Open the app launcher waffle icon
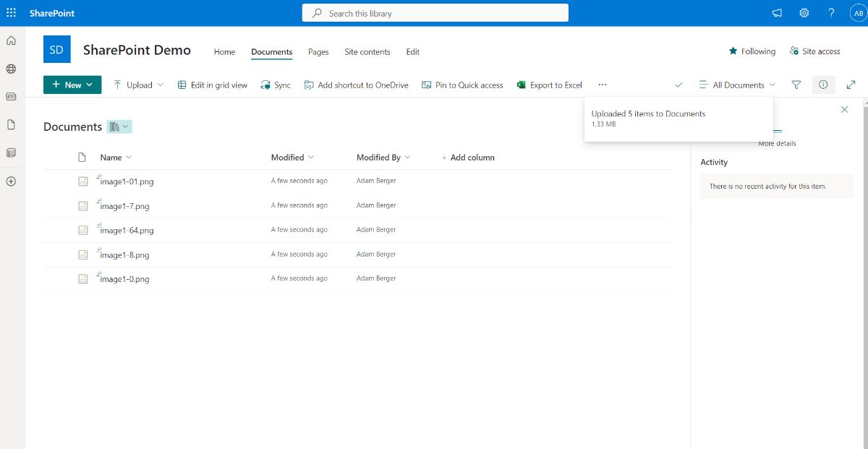 pyautogui.click(x=11, y=13)
